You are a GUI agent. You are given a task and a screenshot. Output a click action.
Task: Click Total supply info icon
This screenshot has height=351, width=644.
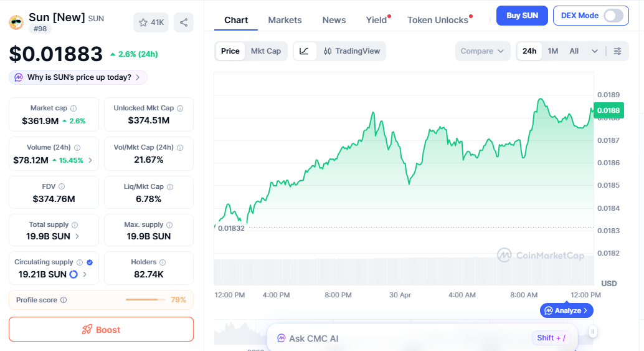pos(75,225)
